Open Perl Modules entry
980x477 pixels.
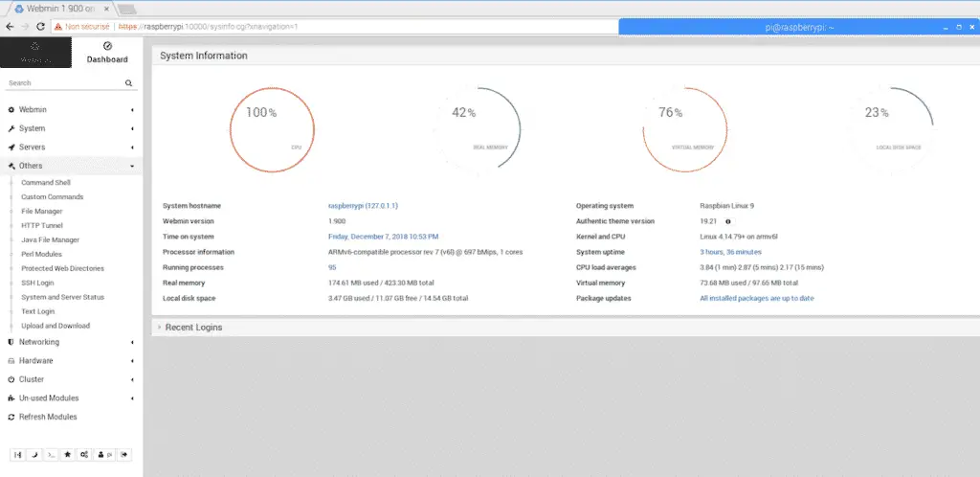pyautogui.click(x=41, y=255)
